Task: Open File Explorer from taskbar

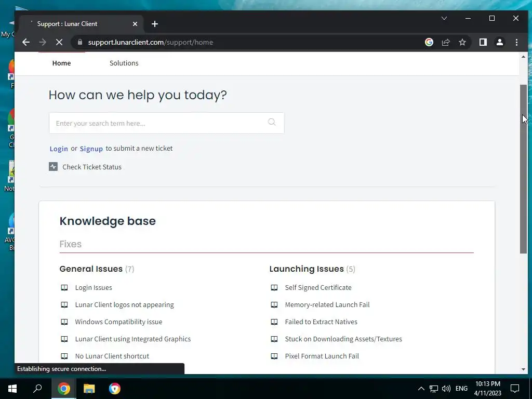Action: [89, 389]
